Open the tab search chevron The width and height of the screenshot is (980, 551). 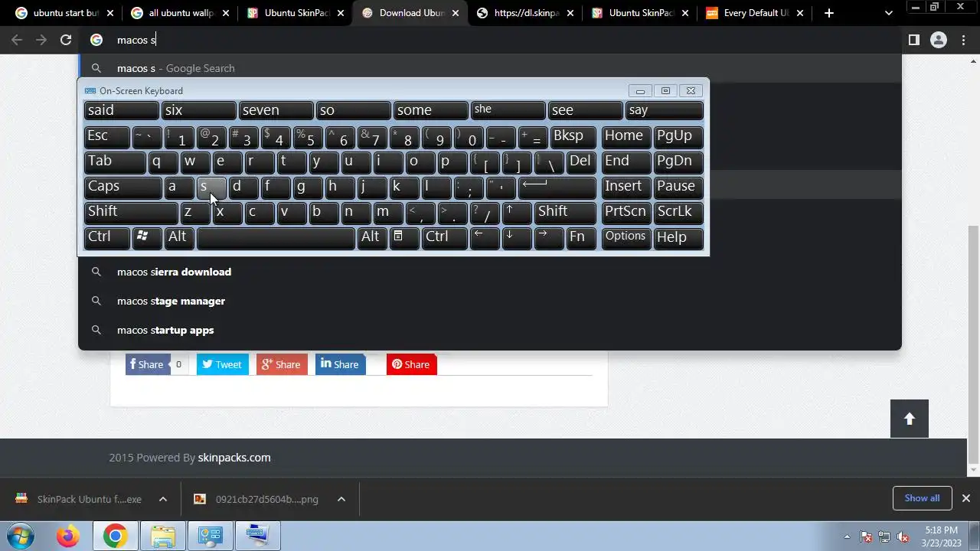tap(888, 13)
